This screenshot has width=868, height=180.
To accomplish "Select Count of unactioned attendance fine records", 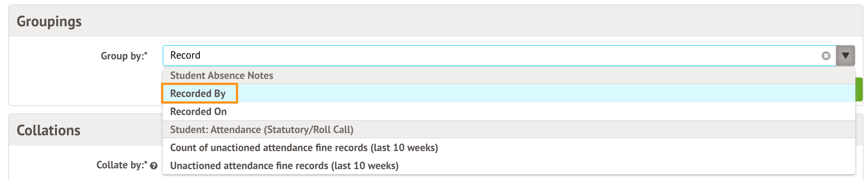I will click(x=304, y=148).
